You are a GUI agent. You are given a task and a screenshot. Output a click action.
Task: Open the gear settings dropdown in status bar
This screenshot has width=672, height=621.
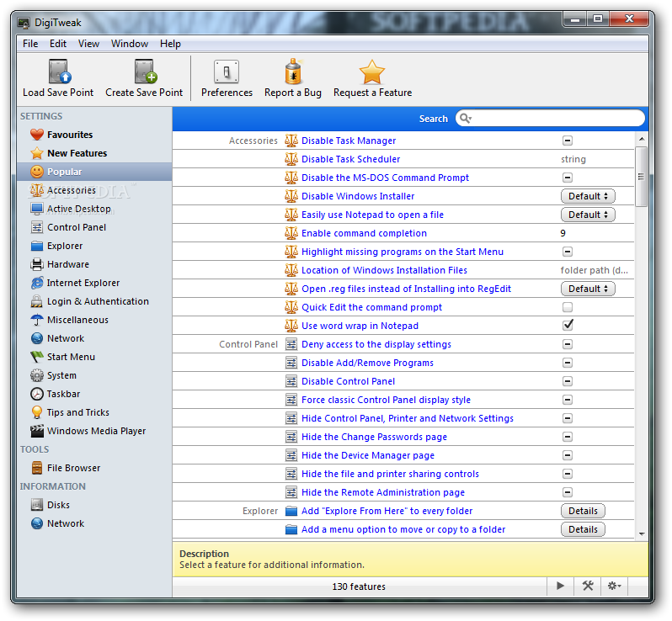pyautogui.click(x=614, y=586)
